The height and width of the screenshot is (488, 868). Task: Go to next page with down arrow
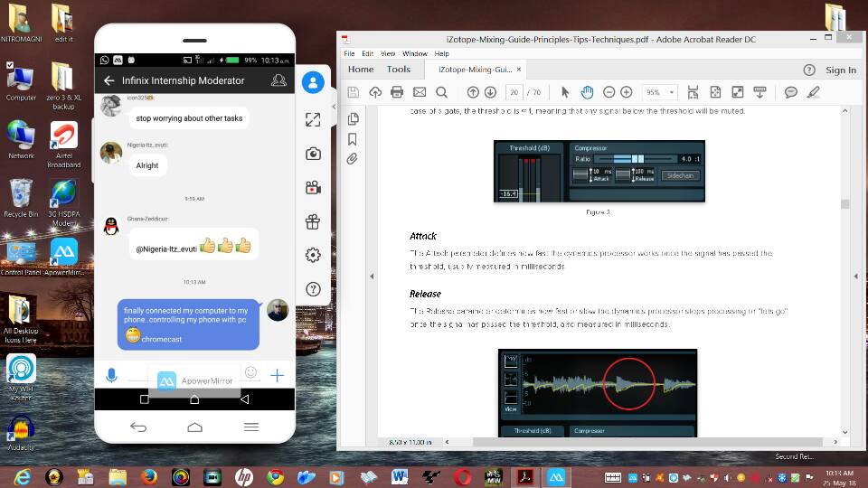click(490, 92)
